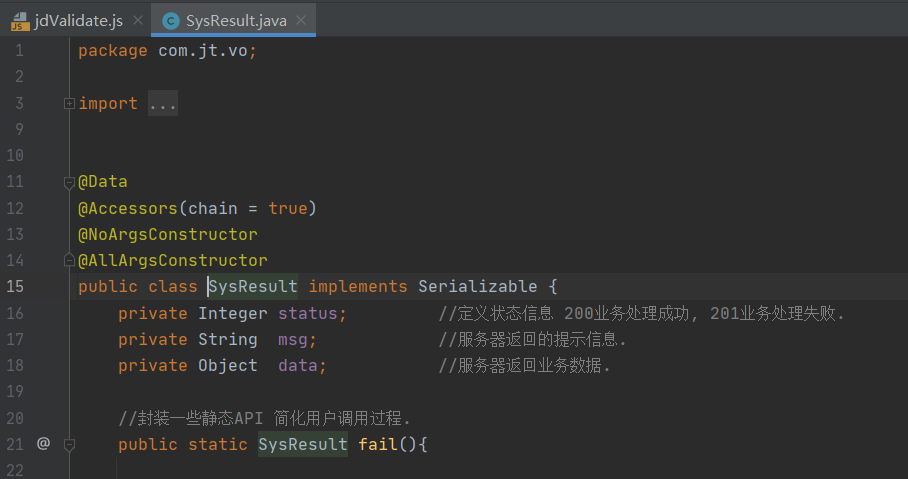The height and width of the screenshot is (479, 908).
Task: Click the @AllArgsConstructor annotation text
Action: (173, 261)
